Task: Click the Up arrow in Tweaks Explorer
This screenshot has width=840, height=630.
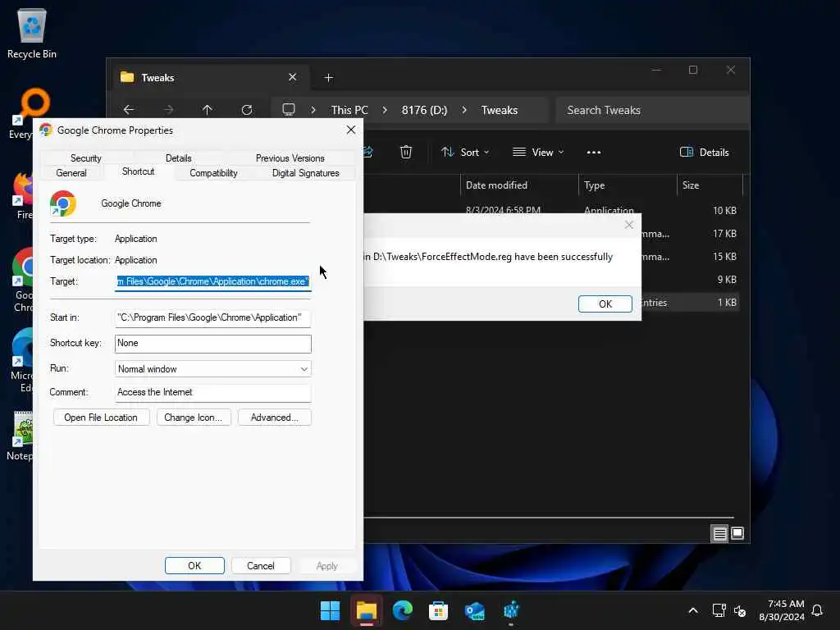Action: (x=208, y=110)
